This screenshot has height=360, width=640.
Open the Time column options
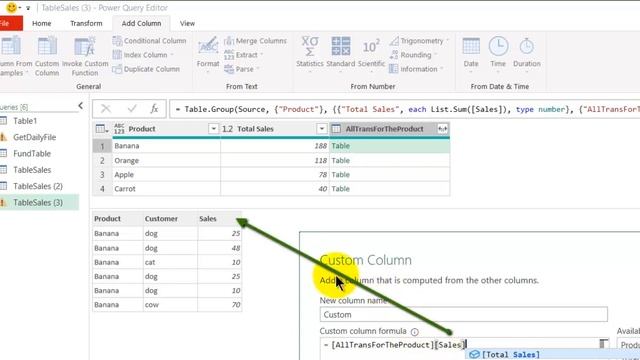(x=498, y=53)
